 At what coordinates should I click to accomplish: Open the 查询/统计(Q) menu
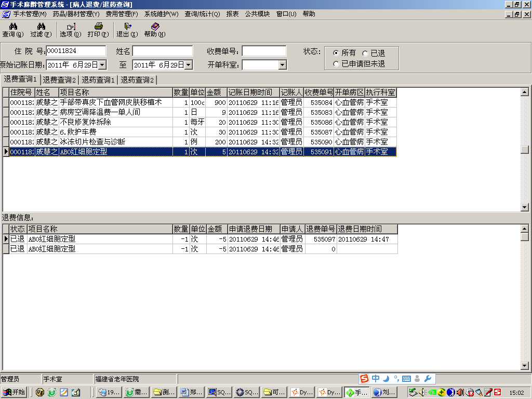[202, 14]
